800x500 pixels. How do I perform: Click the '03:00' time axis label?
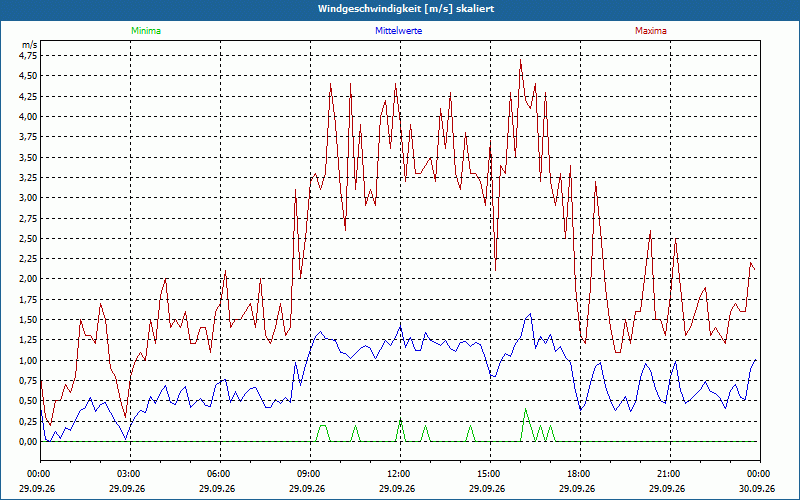point(131,474)
